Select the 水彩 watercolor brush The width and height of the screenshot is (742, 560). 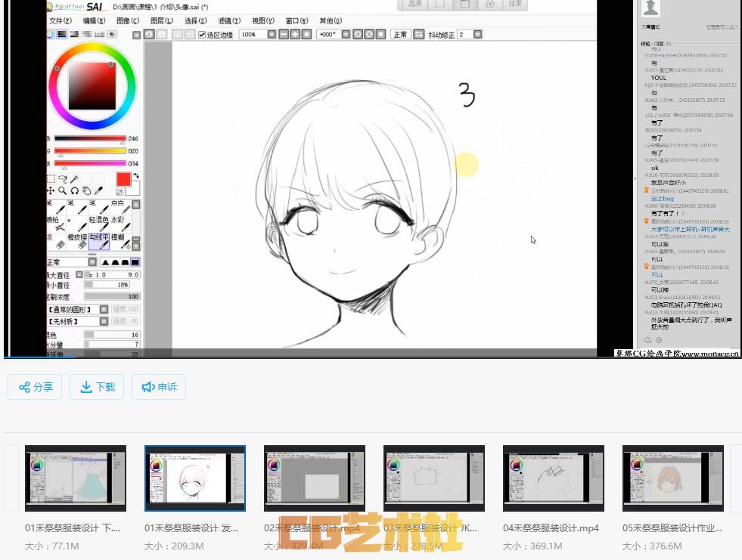[121, 224]
